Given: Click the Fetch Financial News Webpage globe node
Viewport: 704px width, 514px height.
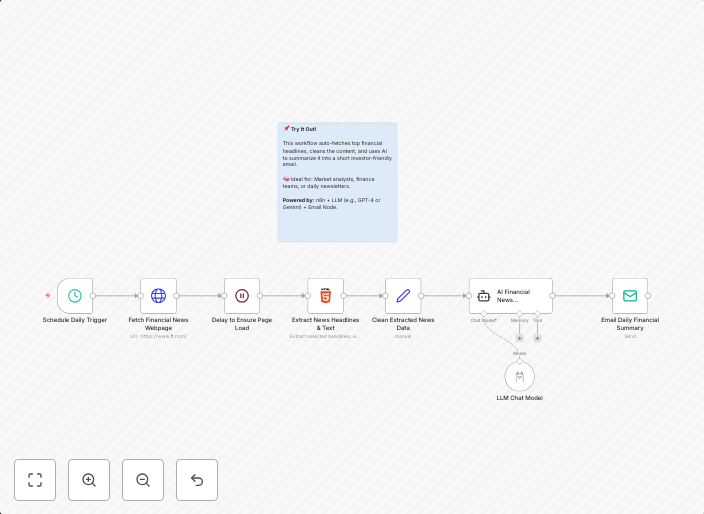Looking at the screenshot, I should [158, 296].
